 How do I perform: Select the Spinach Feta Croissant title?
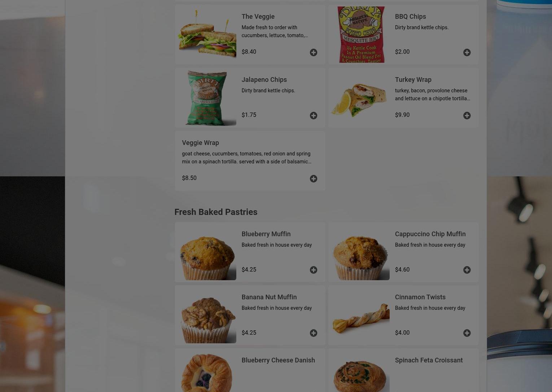[x=429, y=360]
